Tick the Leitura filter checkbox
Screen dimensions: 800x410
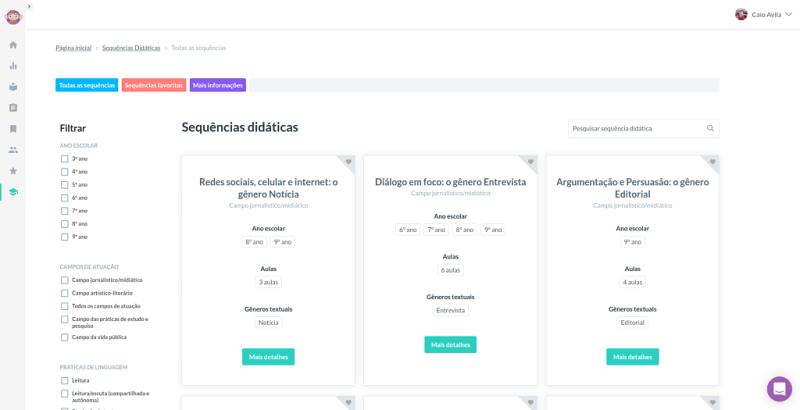65,381
